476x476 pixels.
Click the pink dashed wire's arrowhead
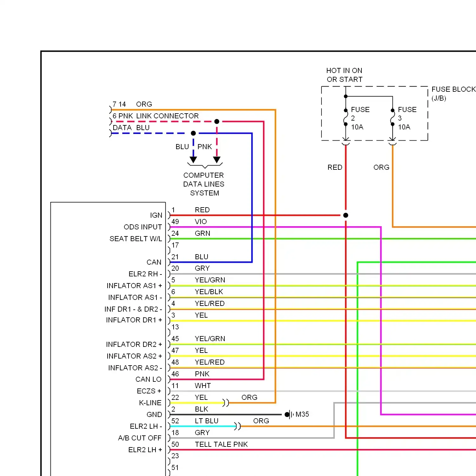(217, 160)
